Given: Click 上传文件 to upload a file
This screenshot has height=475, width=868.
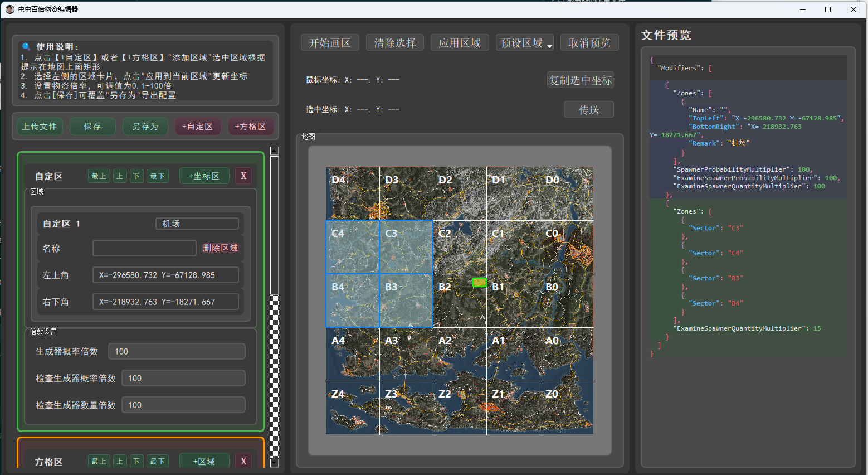Looking at the screenshot, I should [39, 126].
